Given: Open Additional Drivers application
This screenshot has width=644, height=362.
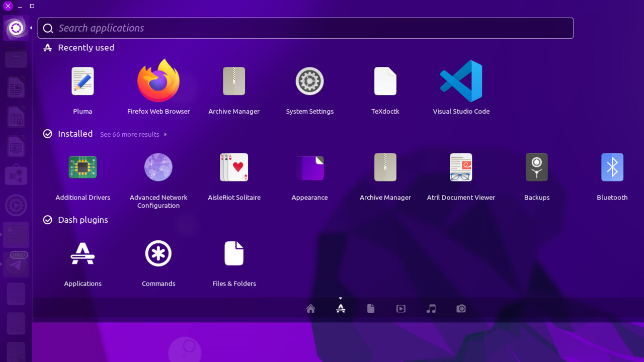Looking at the screenshot, I should coord(83,167).
